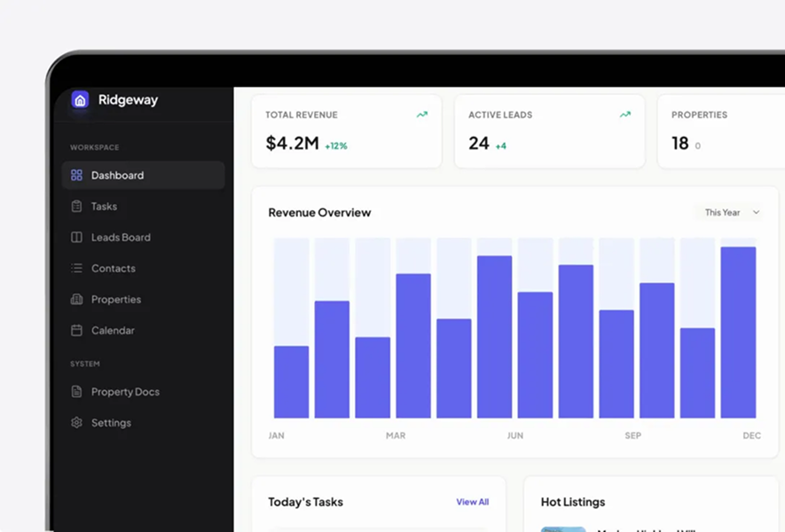The width and height of the screenshot is (785, 532).
Task: Click the June revenue bar
Action: 495,336
